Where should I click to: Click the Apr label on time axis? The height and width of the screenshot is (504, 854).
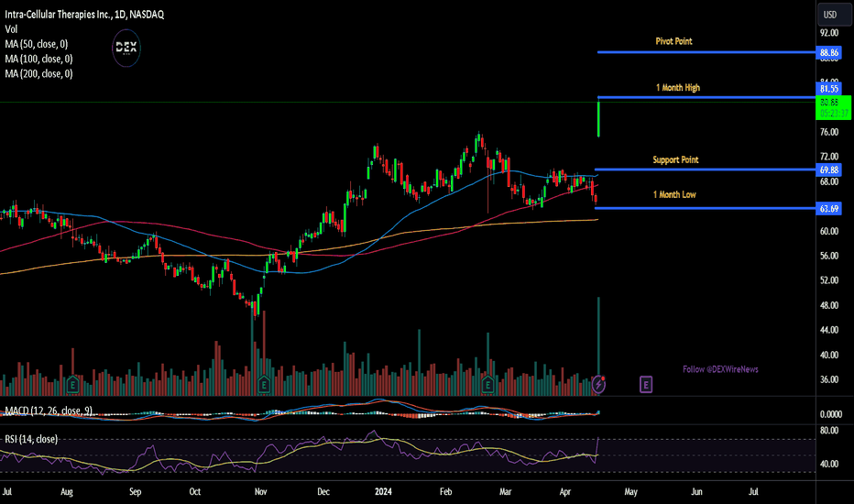coord(565,491)
